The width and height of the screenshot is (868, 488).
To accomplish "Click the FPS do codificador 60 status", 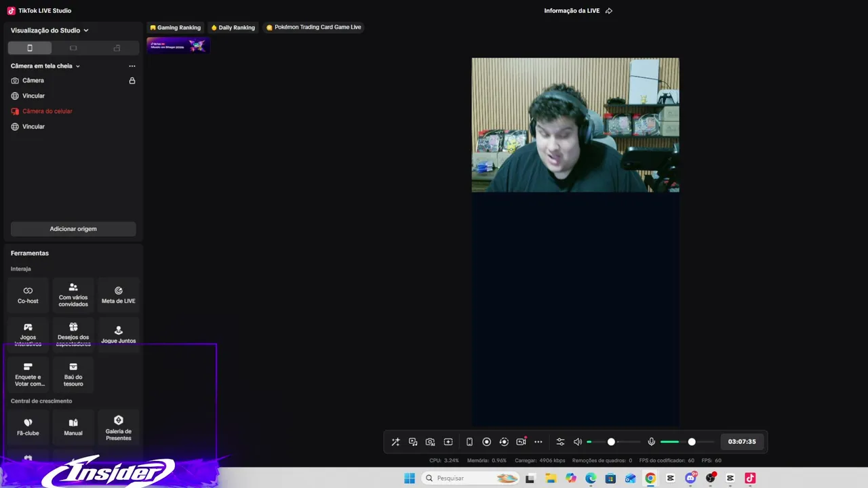I will pyautogui.click(x=667, y=460).
